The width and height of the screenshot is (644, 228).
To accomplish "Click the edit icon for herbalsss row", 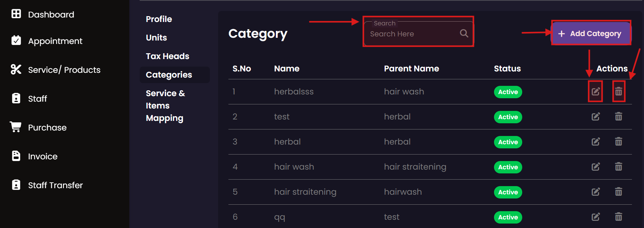I will coord(595,92).
